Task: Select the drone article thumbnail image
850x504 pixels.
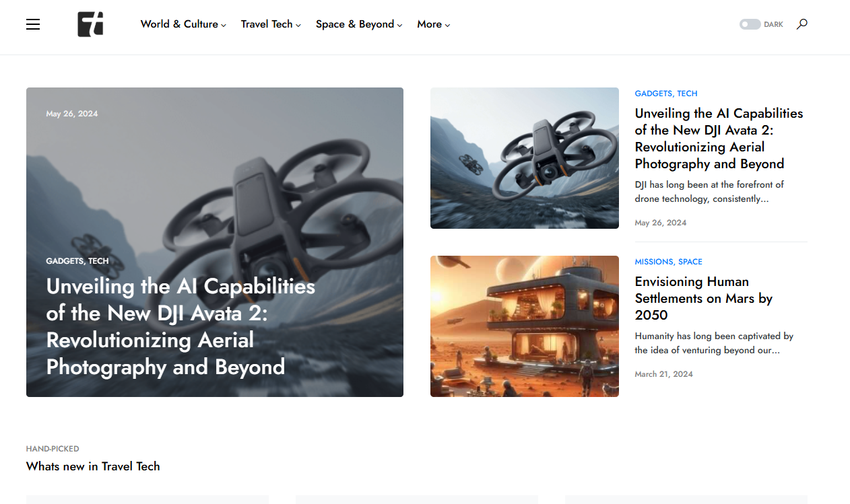Action: (524, 157)
